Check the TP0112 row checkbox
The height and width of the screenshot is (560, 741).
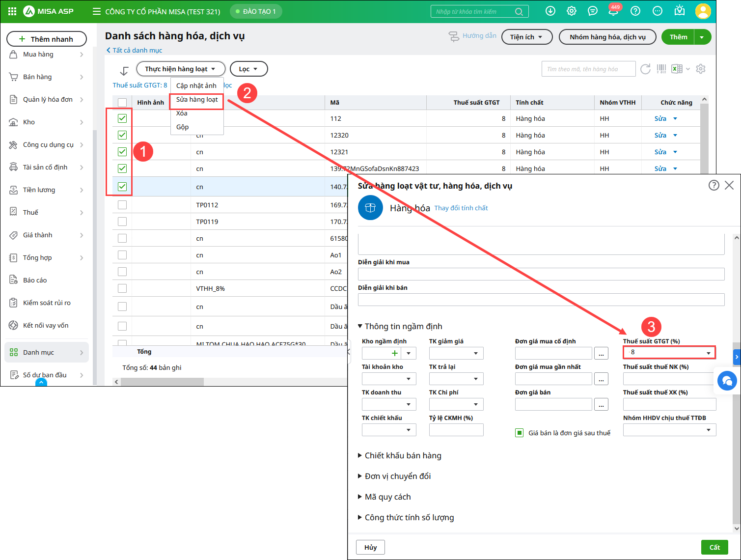click(122, 205)
